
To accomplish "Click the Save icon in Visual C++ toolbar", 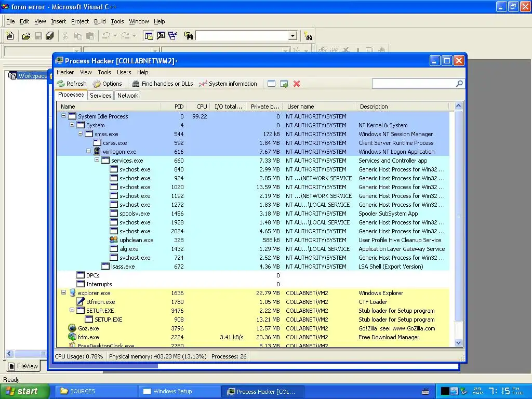I will pos(38,36).
